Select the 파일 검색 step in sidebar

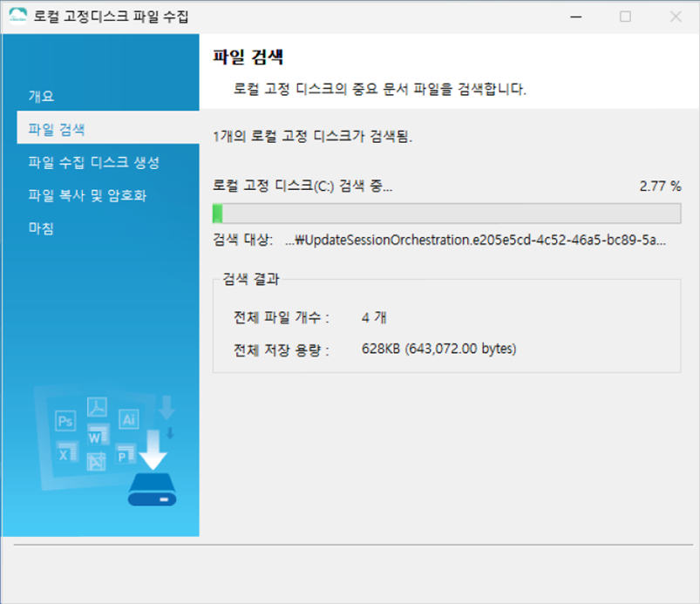[x=108, y=129]
